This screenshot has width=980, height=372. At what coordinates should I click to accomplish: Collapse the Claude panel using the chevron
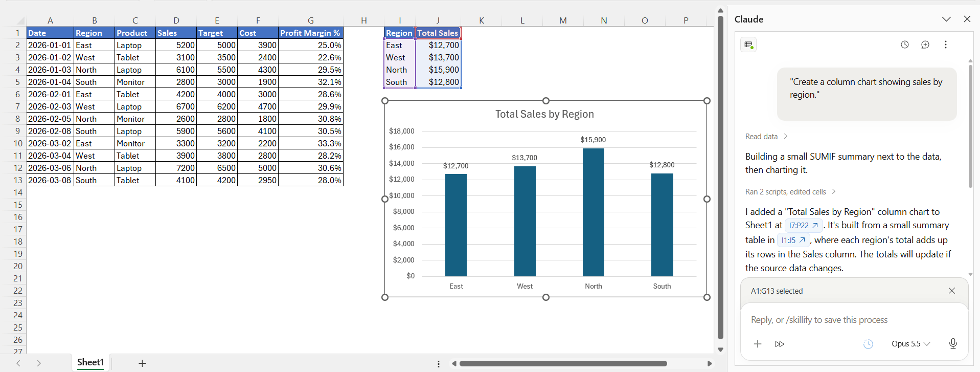coord(946,19)
